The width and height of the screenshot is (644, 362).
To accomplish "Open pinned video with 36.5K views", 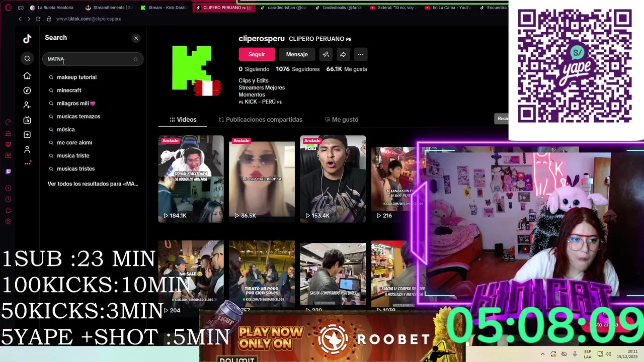I will (x=262, y=178).
